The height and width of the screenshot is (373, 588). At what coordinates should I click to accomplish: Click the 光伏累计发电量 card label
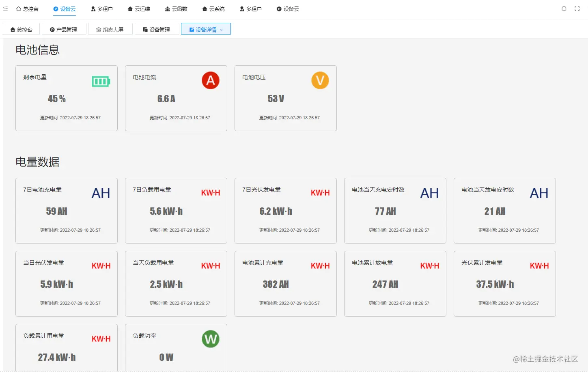[482, 263]
